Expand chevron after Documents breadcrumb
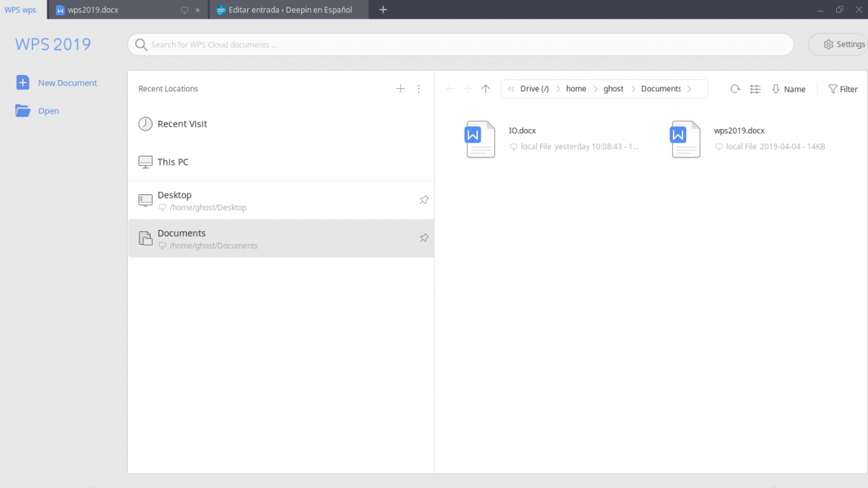Screen dimensions: 868x488 (689, 88)
